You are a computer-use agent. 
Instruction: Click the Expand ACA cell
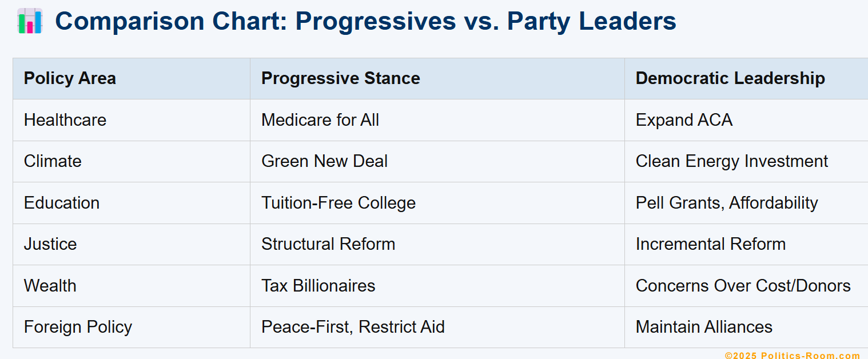point(746,120)
